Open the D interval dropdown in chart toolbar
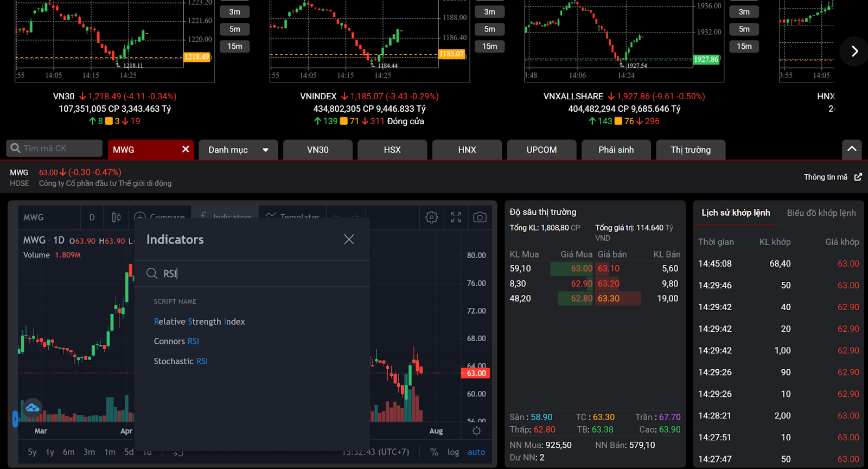Viewport: 868px width, 469px height. coord(92,217)
